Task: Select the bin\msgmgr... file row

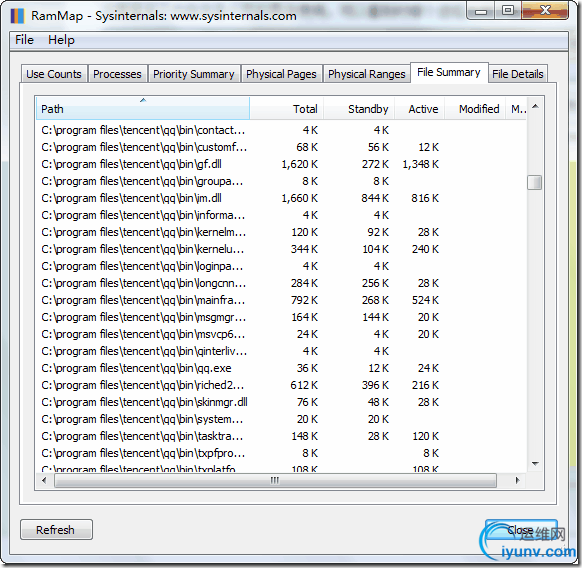Action: click(x=281, y=317)
